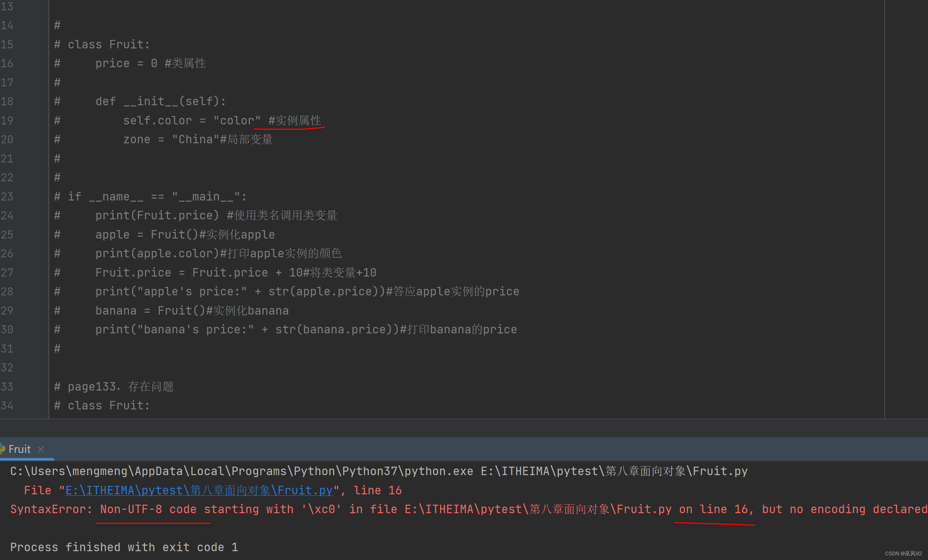This screenshot has width=928, height=560.
Task: Click the 'if __name__ == "__main__":' line
Action: click(x=157, y=197)
